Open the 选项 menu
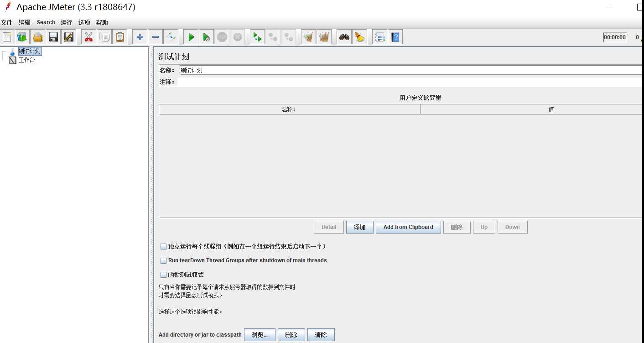The width and height of the screenshot is (644, 343). click(84, 22)
